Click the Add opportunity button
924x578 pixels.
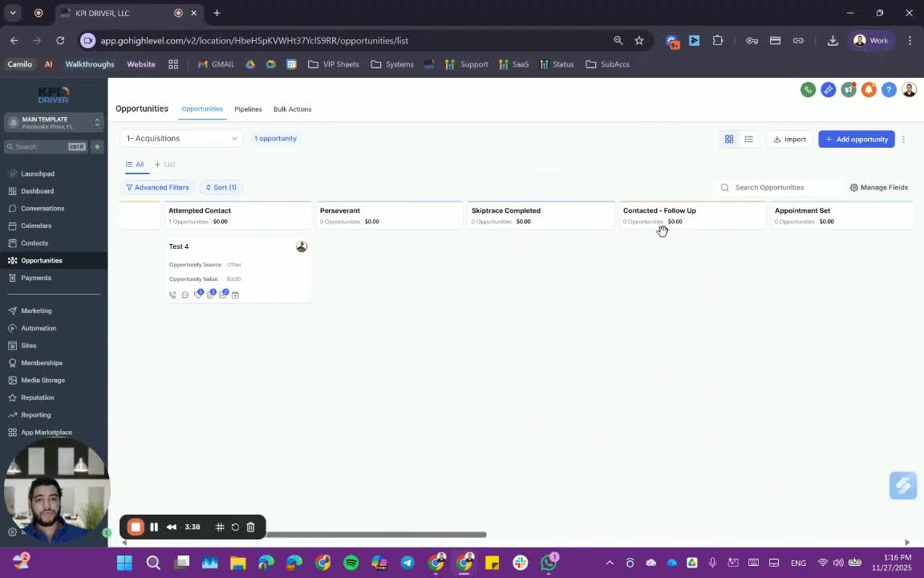pos(857,139)
